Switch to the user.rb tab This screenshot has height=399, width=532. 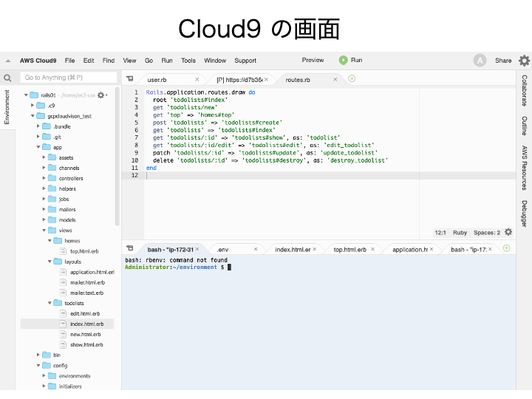tap(157, 80)
